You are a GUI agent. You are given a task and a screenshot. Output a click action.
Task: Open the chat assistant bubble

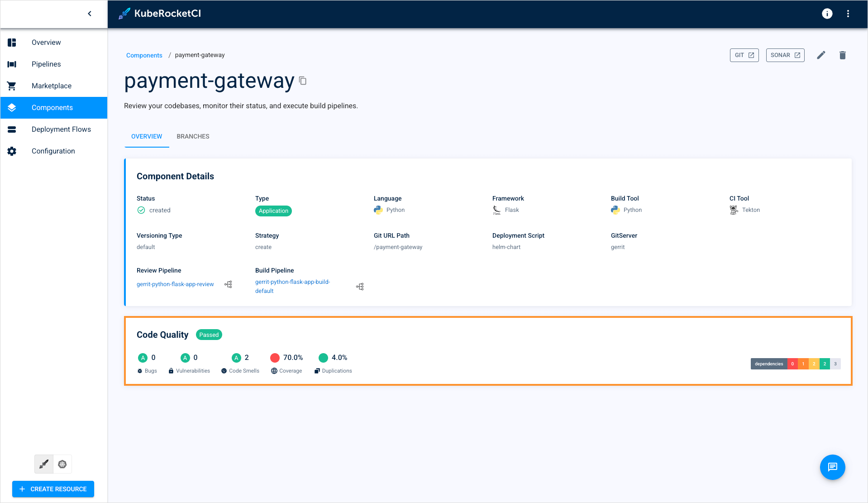point(832,467)
